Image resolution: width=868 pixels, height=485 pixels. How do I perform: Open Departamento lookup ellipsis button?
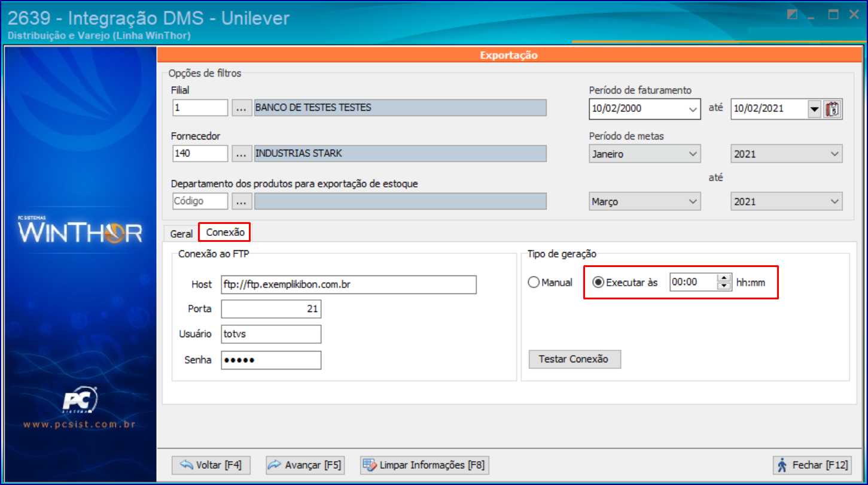click(241, 202)
